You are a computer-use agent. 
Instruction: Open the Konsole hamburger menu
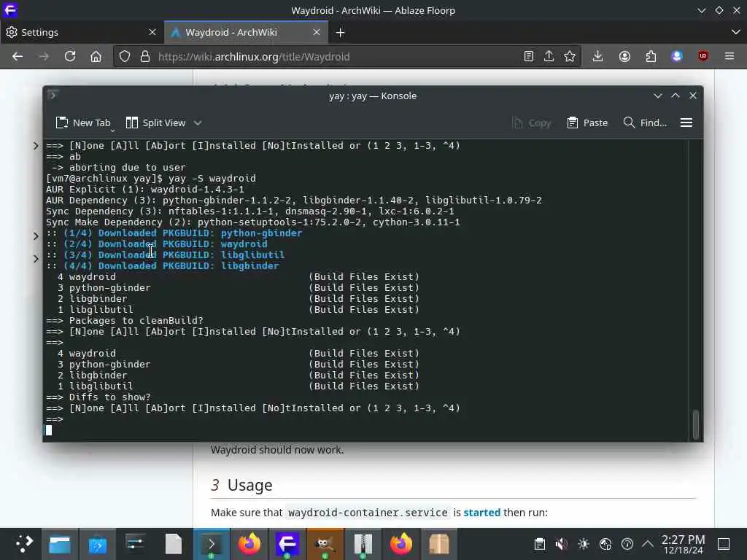[686, 122]
